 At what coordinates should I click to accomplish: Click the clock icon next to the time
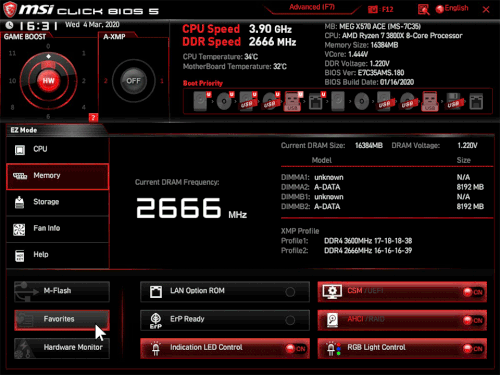pyautogui.click(x=10, y=25)
